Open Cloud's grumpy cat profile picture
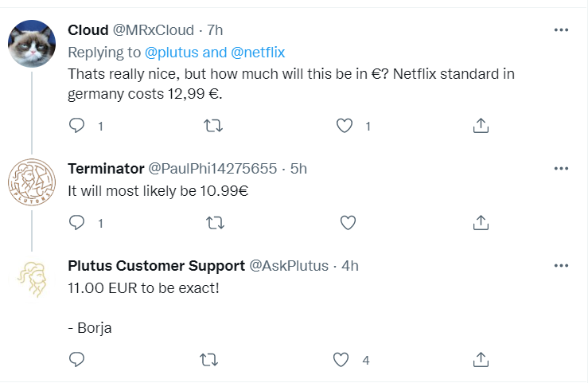This screenshot has height=383, width=588. (x=32, y=45)
